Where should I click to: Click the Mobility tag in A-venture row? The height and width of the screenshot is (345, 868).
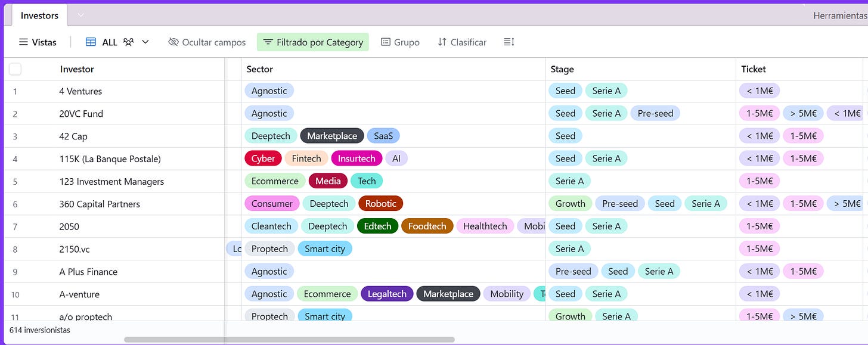point(506,294)
